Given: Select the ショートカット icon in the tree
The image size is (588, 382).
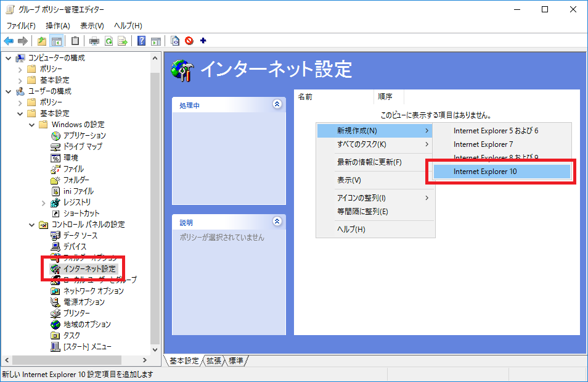Looking at the screenshot, I should 55,214.
